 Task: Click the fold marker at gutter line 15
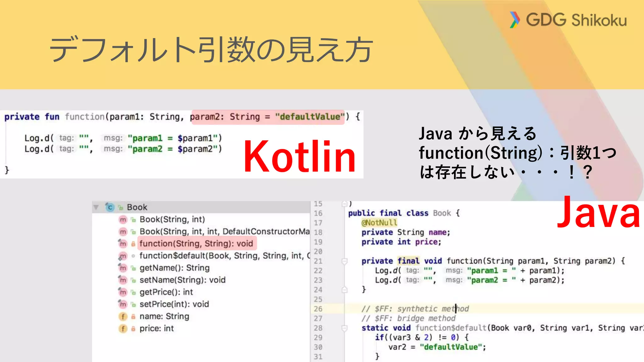(x=345, y=204)
